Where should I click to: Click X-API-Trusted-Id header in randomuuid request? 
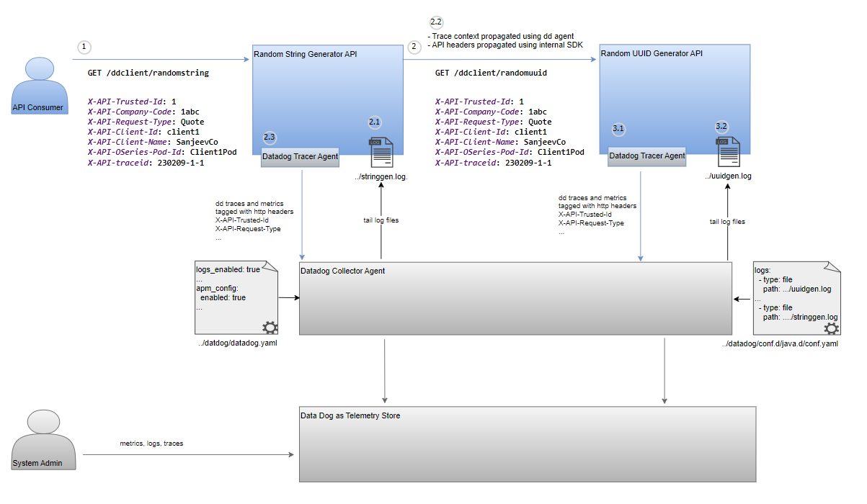(479, 102)
